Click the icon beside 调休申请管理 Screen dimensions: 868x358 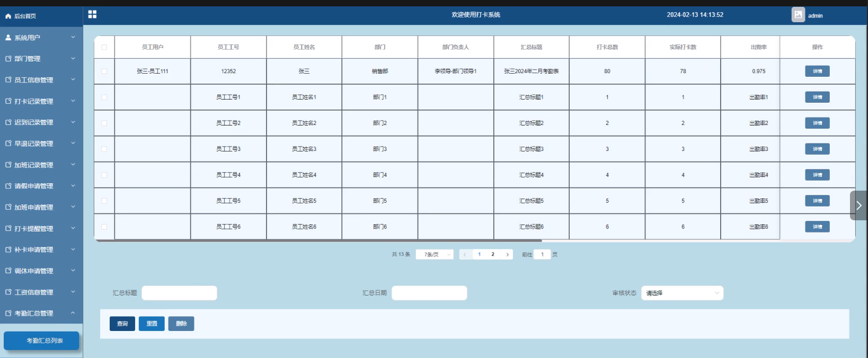coord(8,271)
